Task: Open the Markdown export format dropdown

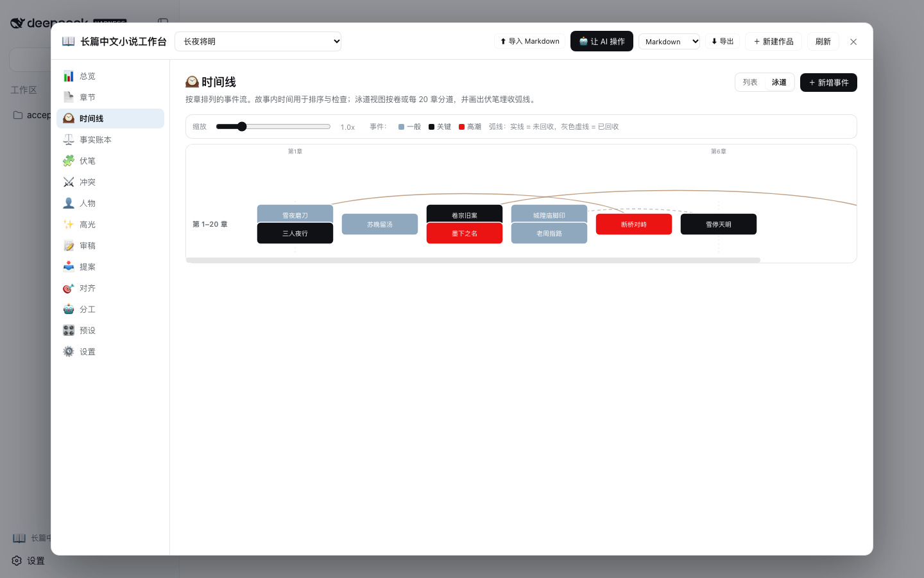Action: point(669,41)
